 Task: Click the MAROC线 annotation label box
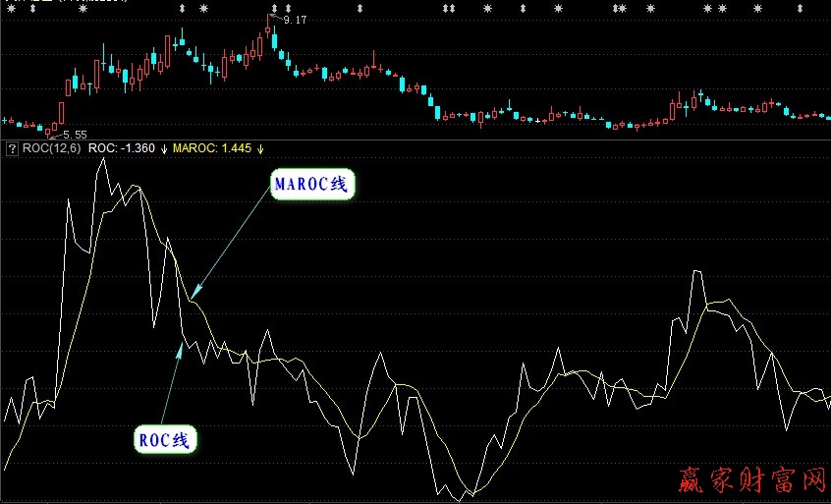pos(312,185)
